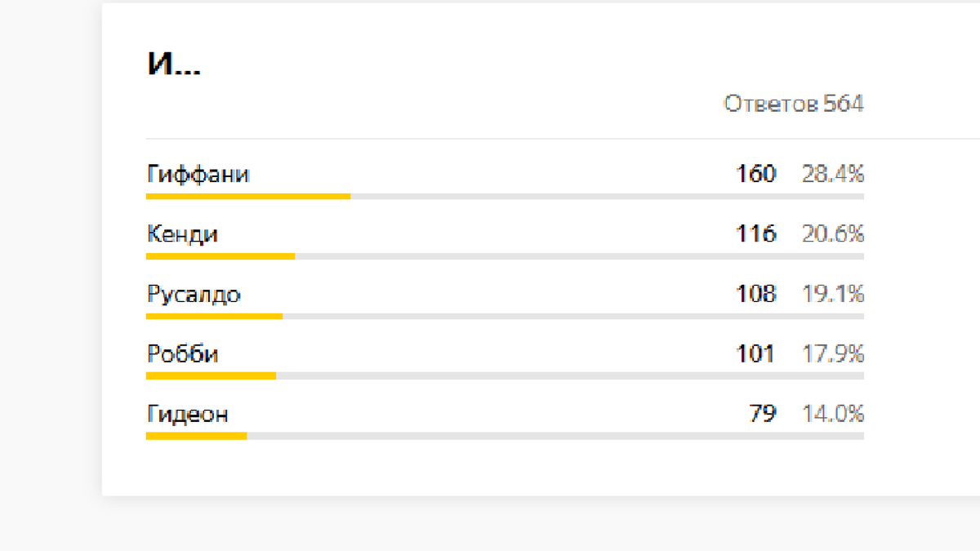Click the "Ответов 564" total answers label

793,104
